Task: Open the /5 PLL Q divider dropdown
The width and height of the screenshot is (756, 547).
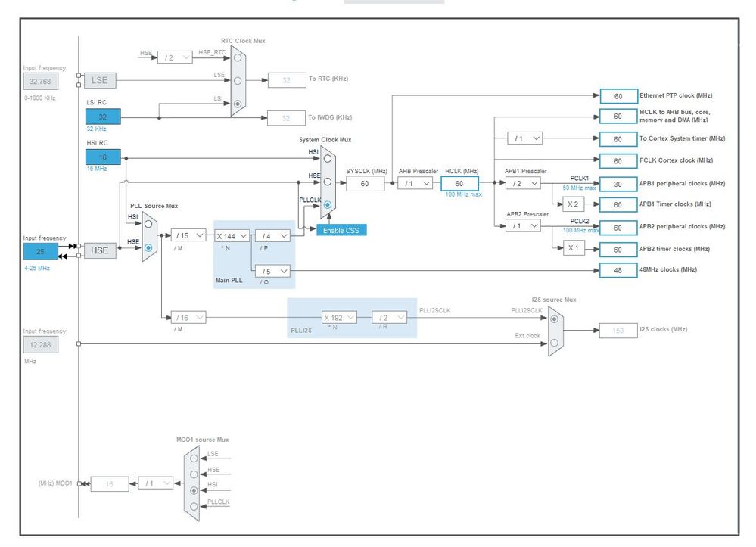Action: click(x=273, y=272)
